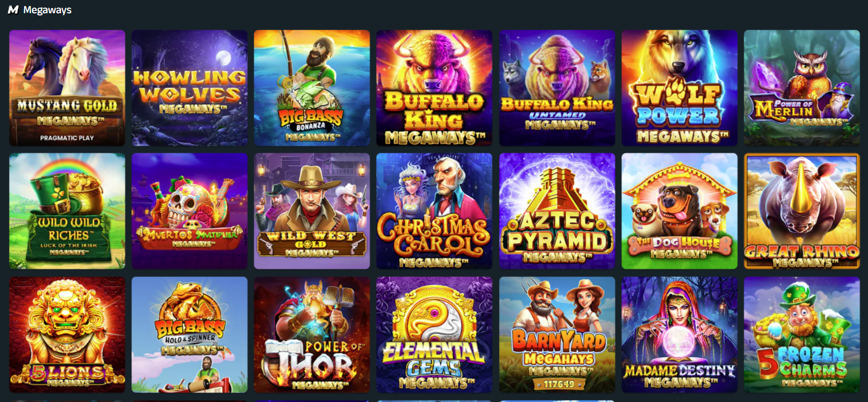Open Madame Destiny Megaways slot
This screenshot has height=402, width=868.
point(680,335)
